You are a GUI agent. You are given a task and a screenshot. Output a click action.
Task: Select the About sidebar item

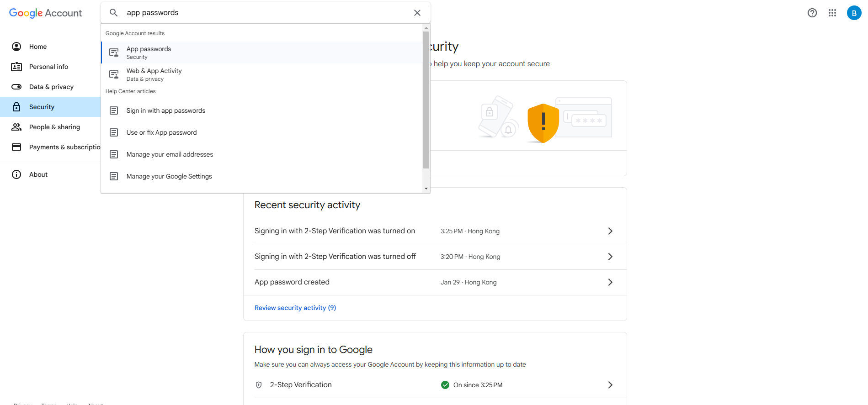[x=38, y=174]
